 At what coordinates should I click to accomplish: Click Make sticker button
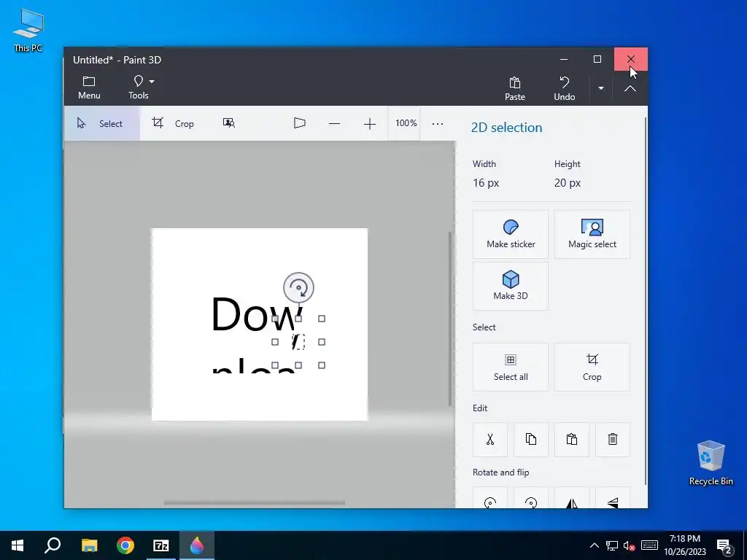[x=510, y=234]
